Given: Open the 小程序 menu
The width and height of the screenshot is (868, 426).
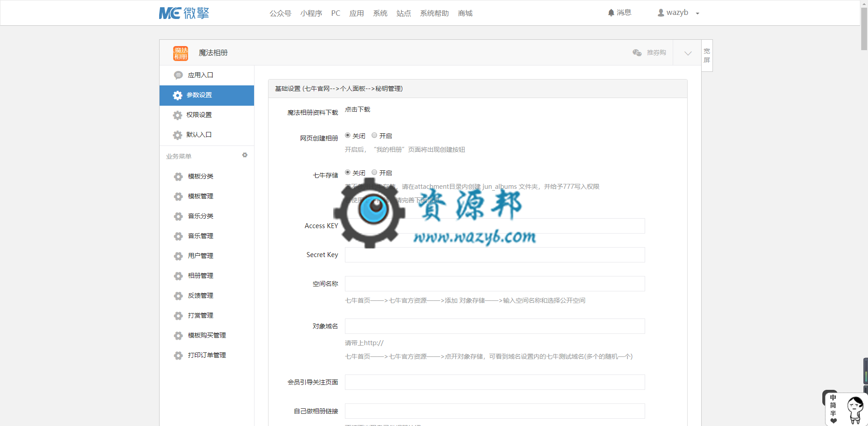Looking at the screenshot, I should pos(311,13).
